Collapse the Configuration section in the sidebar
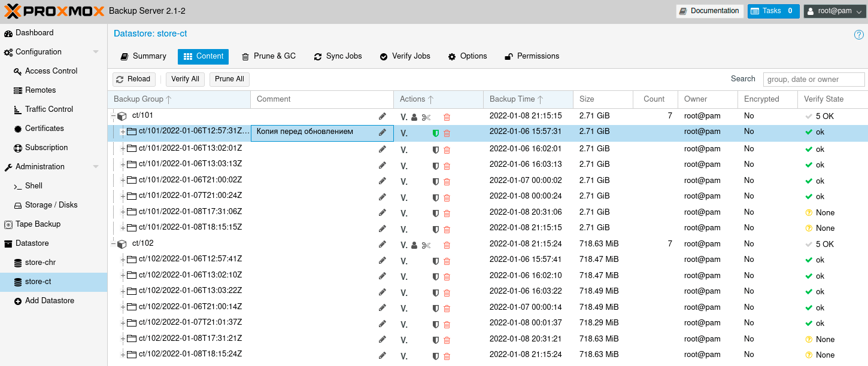 click(x=96, y=52)
